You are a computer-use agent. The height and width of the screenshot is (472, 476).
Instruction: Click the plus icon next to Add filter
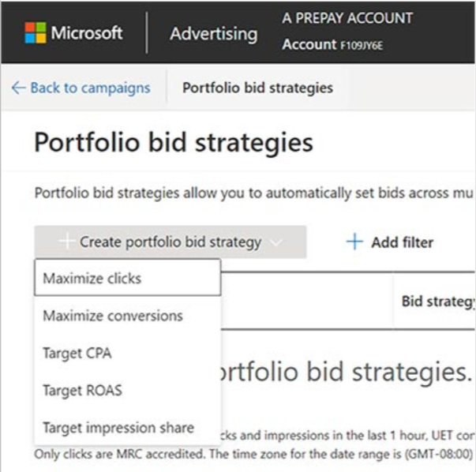pos(354,242)
